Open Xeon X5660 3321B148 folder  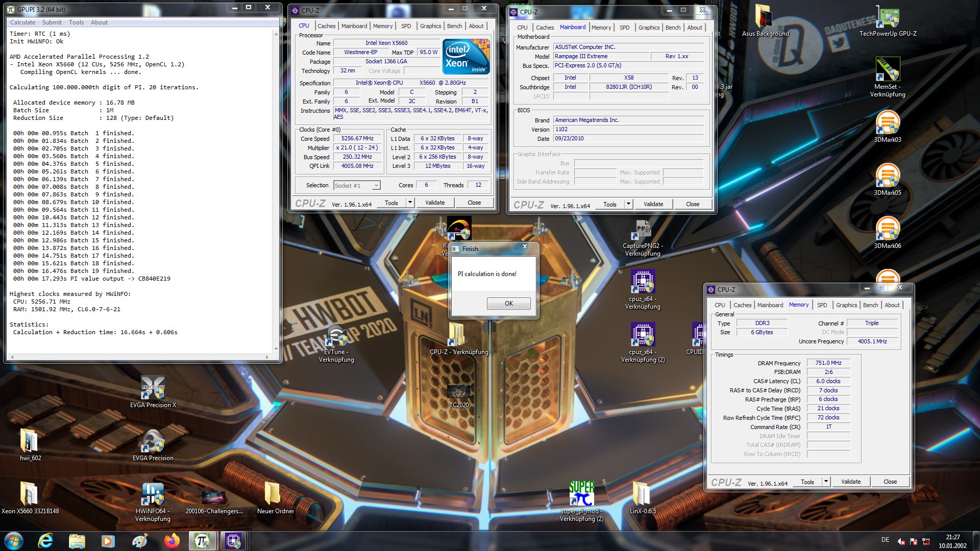[30, 498]
